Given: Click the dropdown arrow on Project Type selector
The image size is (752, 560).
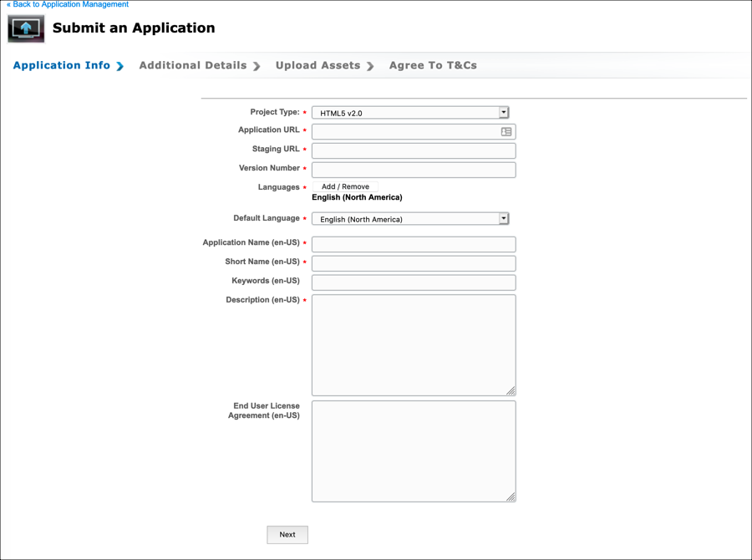Looking at the screenshot, I should [503, 112].
